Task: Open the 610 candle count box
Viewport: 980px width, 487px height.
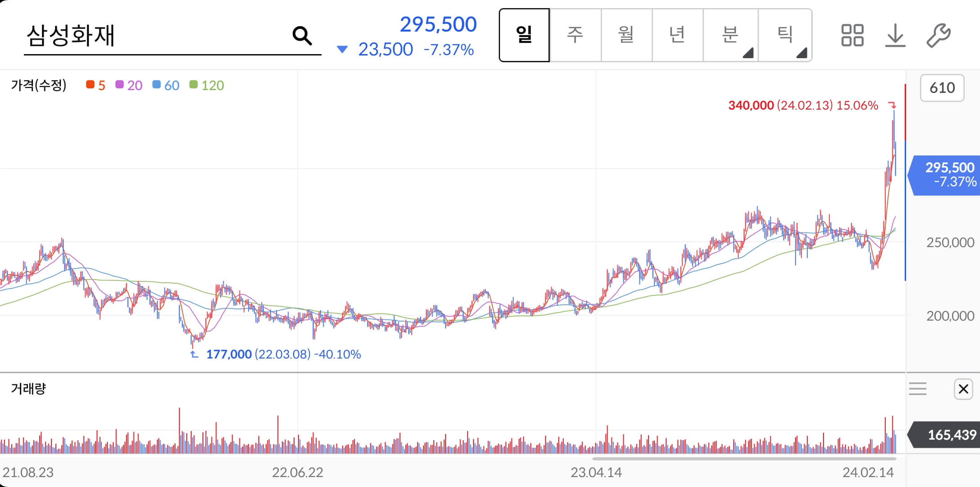Action: point(942,87)
